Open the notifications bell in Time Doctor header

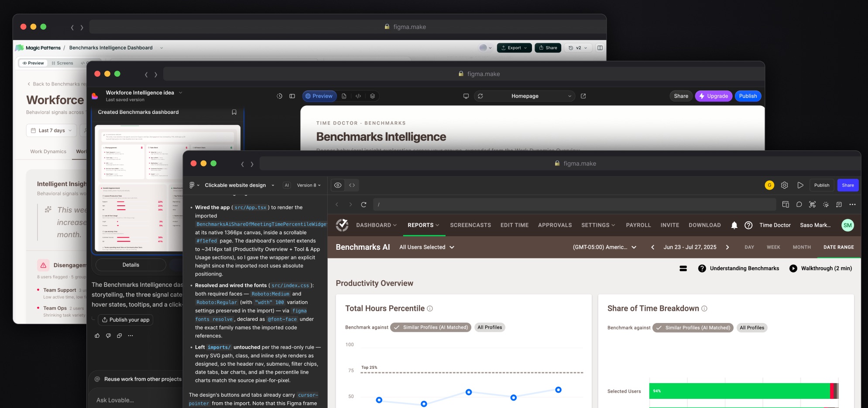point(734,225)
